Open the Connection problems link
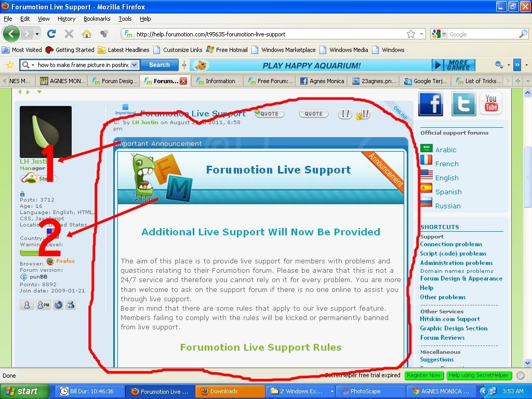The height and width of the screenshot is (399, 532). point(451,244)
